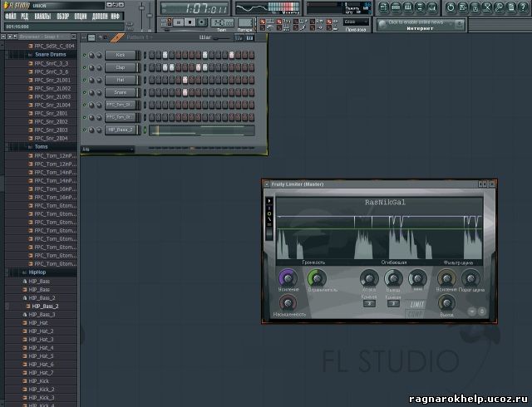Click the green limiter ceiling knob
The image size is (532, 407).
coord(317,279)
